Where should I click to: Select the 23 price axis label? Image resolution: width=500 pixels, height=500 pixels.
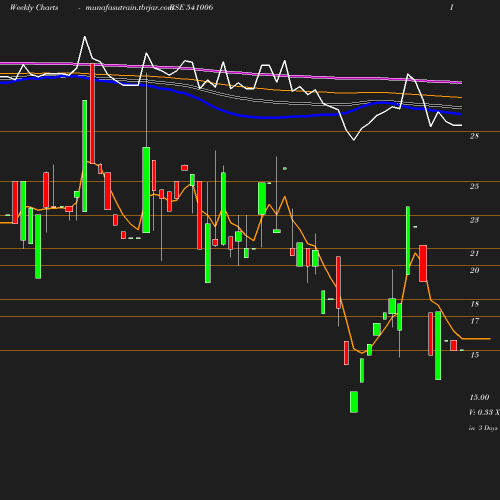pyautogui.click(x=474, y=220)
